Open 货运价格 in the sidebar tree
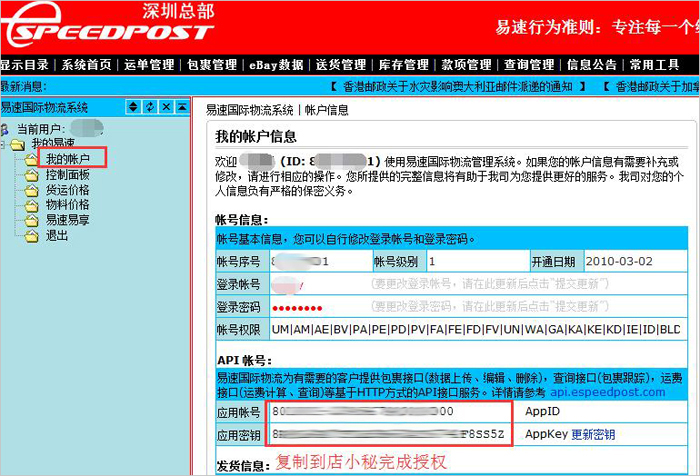 coord(68,190)
